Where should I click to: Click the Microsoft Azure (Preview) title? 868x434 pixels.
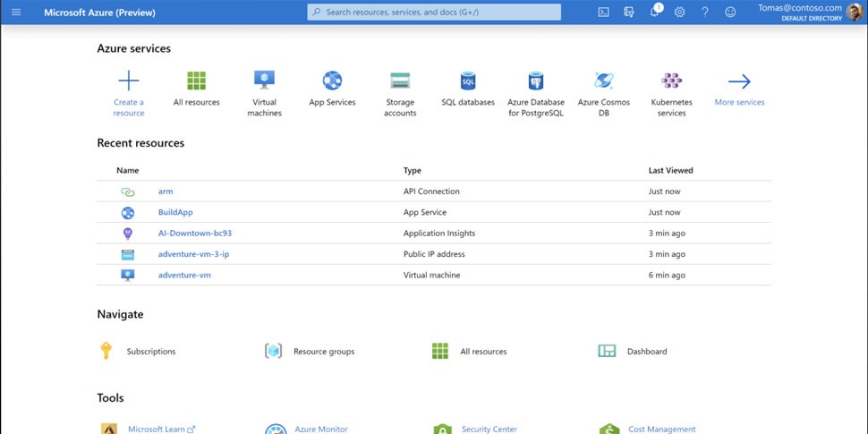[x=99, y=13]
